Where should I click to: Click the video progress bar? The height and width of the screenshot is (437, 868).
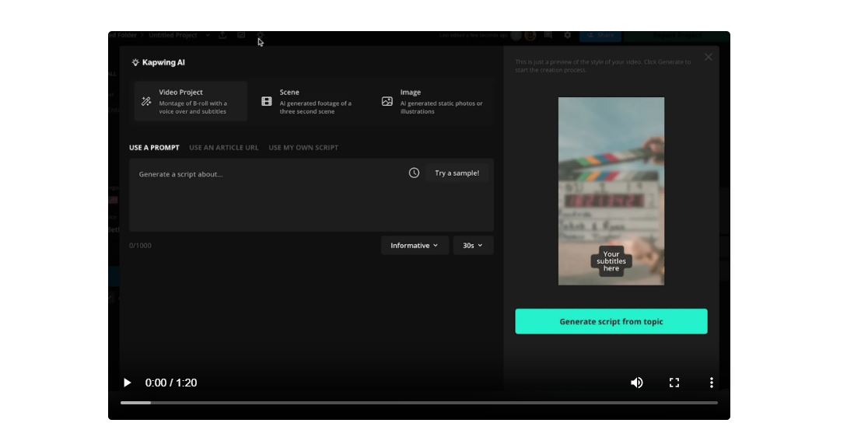point(419,403)
